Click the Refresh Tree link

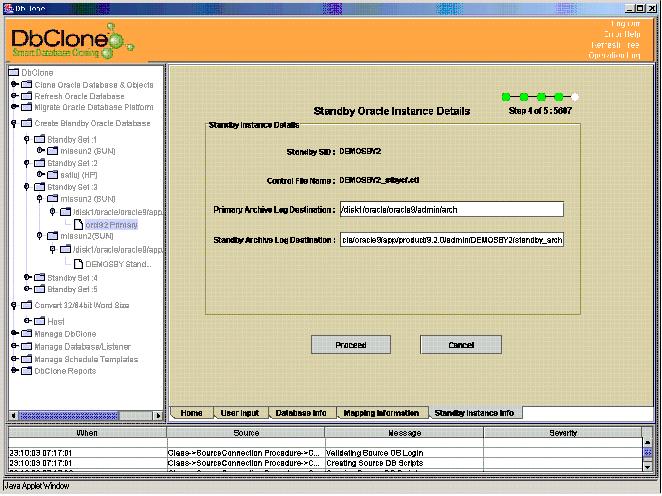point(616,45)
